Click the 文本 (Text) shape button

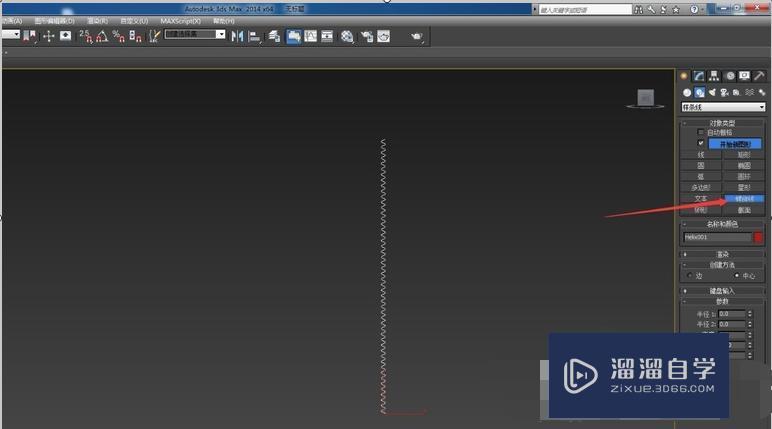click(701, 198)
